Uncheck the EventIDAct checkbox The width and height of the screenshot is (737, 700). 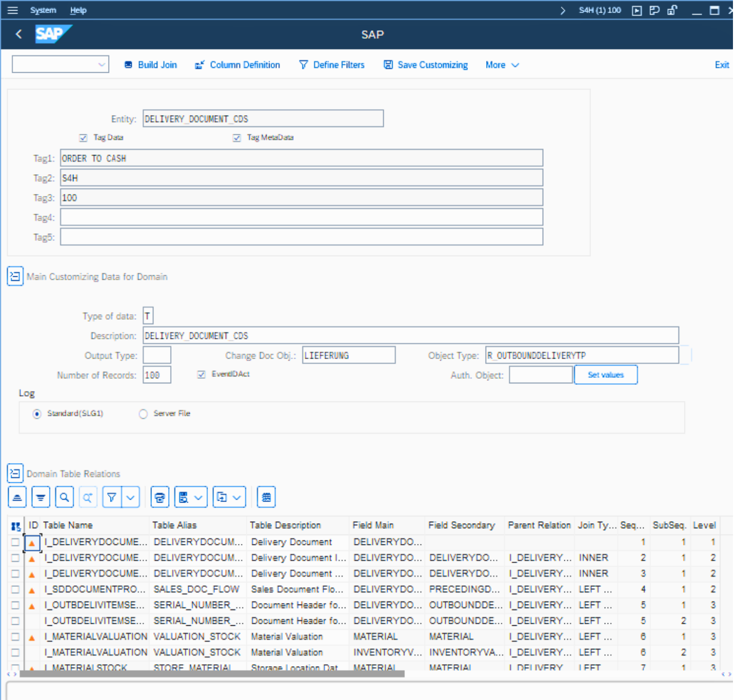pos(201,375)
